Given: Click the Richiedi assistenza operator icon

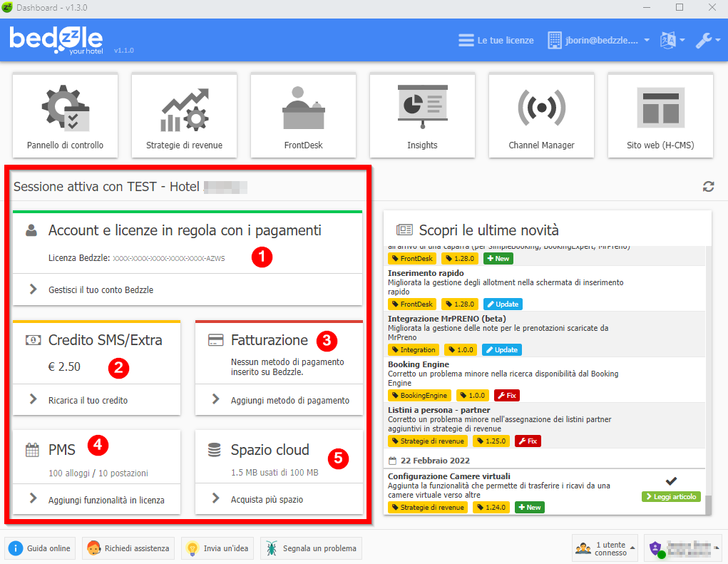Looking at the screenshot, I should point(94,548).
